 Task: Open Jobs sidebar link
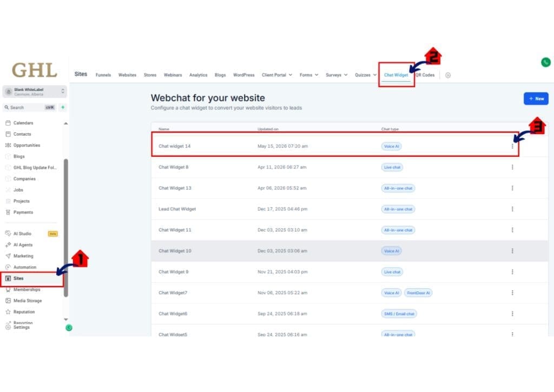15,190
